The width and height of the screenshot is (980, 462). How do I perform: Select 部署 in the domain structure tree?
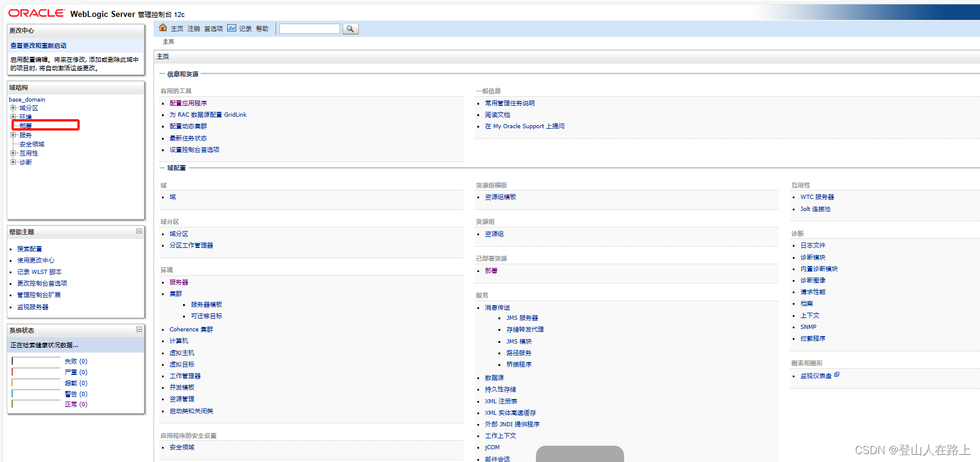[25, 126]
